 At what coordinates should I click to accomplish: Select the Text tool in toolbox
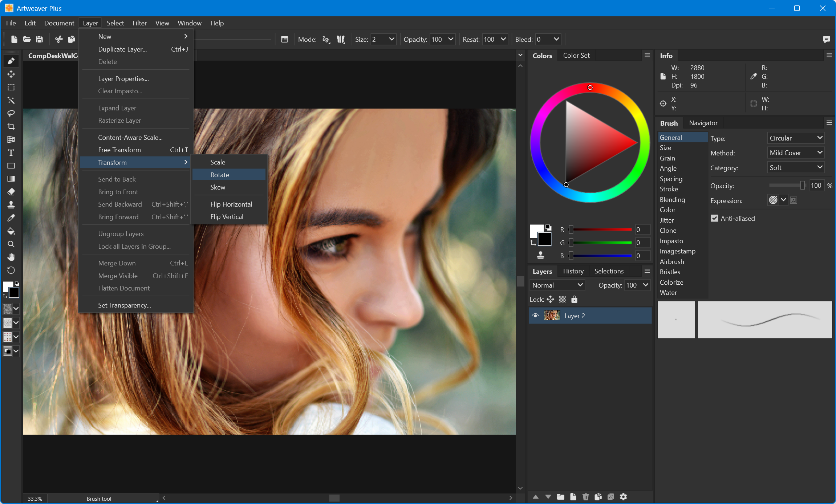tap(11, 153)
